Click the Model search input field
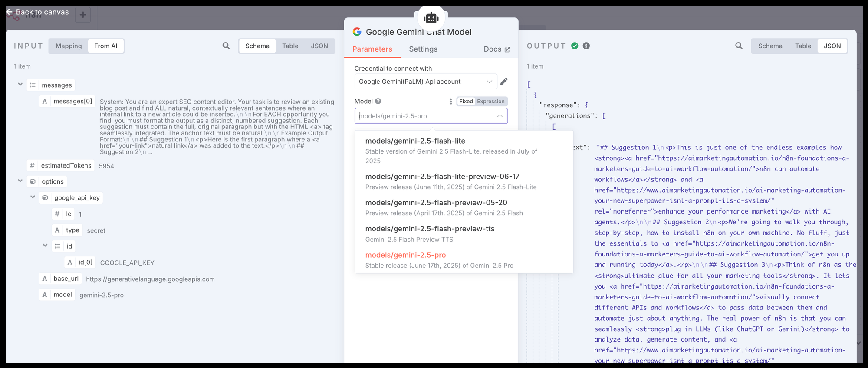The image size is (868, 368). pos(425,116)
